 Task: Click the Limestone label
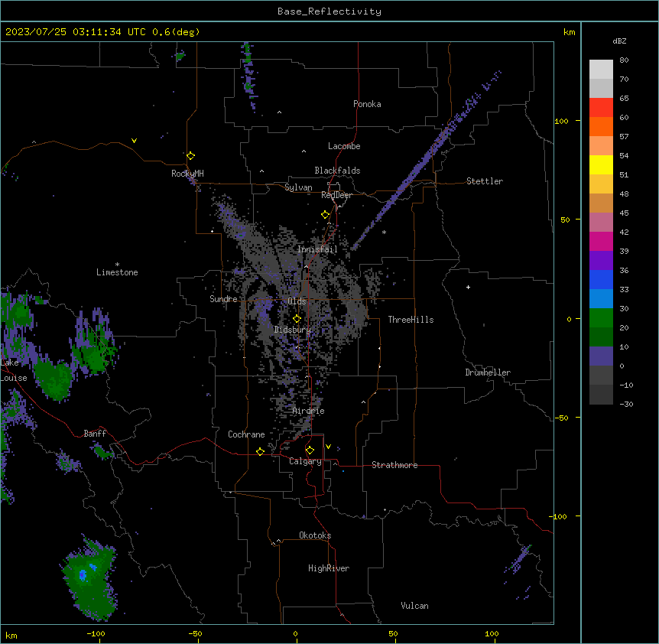(x=117, y=272)
